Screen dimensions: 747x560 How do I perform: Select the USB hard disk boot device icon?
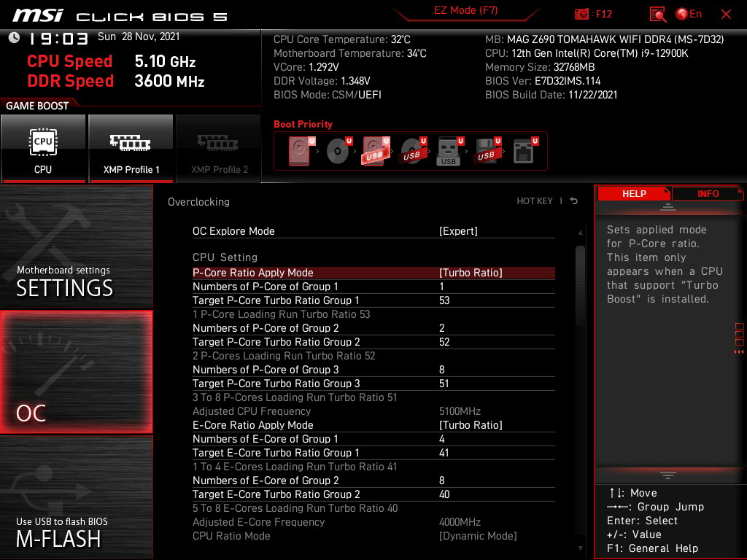pos(376,151)
